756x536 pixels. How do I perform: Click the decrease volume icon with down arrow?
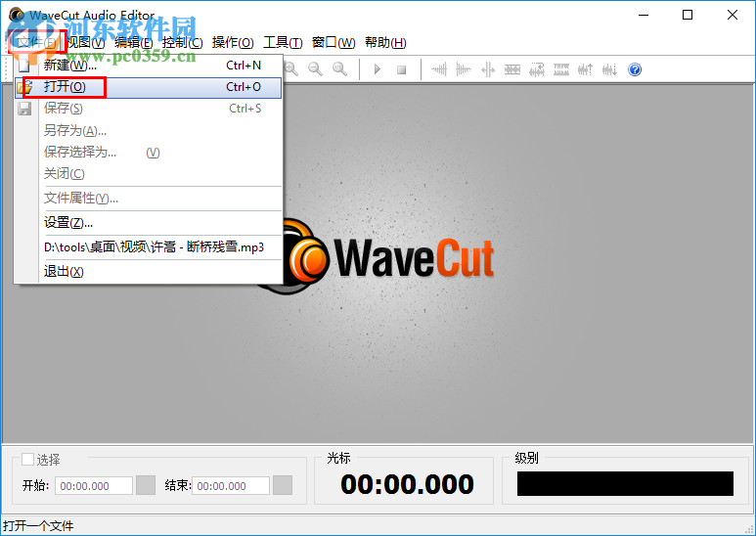tap(610, 69)
